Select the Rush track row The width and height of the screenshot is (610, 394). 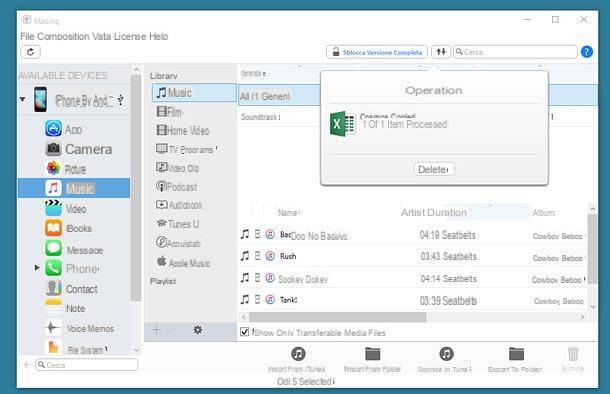(x=412, y=256)
